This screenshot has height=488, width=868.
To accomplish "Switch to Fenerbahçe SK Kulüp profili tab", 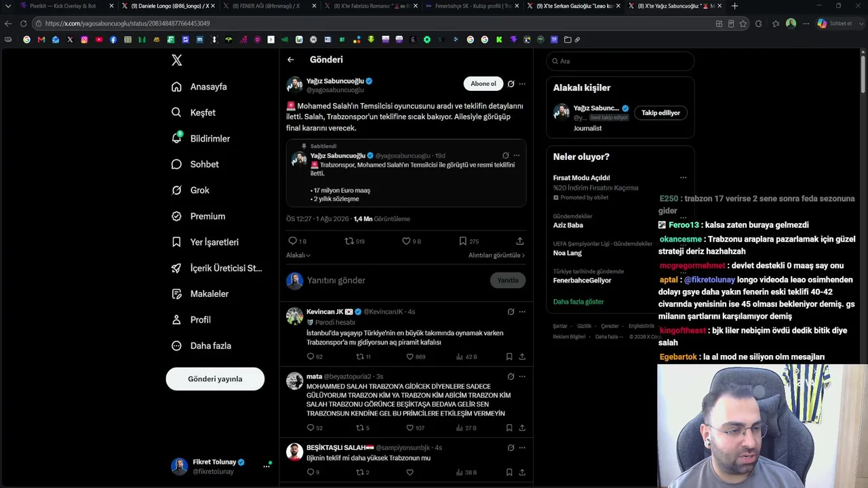I will tap(472, 6).
